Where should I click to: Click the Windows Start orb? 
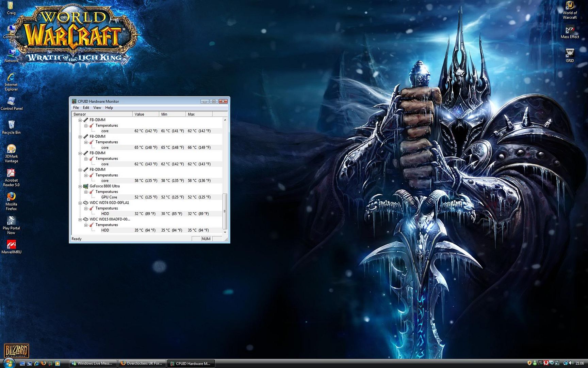pos(9,363)
